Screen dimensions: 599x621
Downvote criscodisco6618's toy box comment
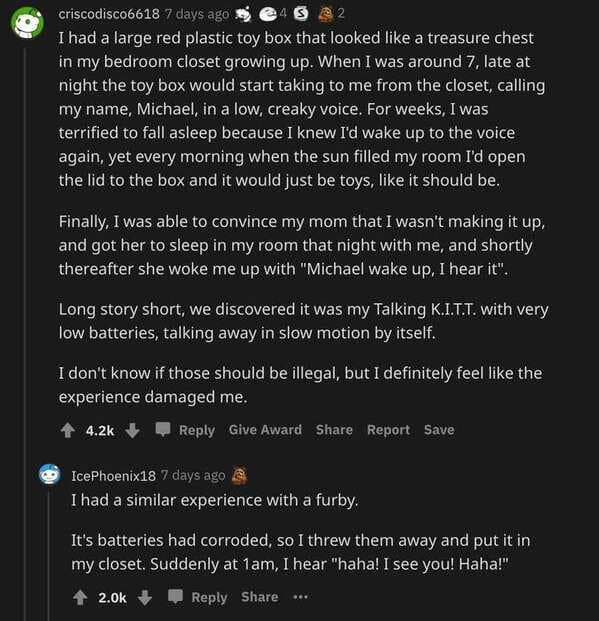coord(132,430)
